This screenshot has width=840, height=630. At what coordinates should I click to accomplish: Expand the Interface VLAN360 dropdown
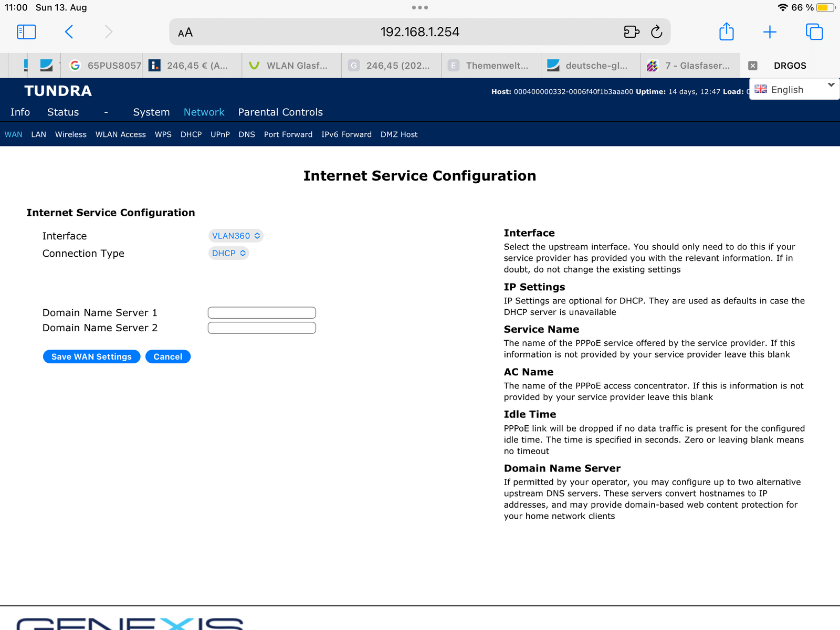pyautogui.click(x=236, y=236)
